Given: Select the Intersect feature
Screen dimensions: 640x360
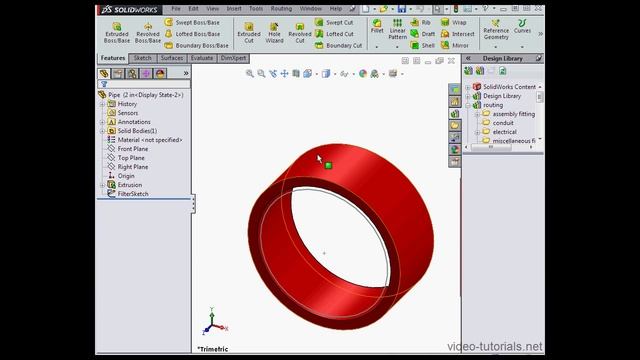Looking at the screenshot, I should coord(458,34).
